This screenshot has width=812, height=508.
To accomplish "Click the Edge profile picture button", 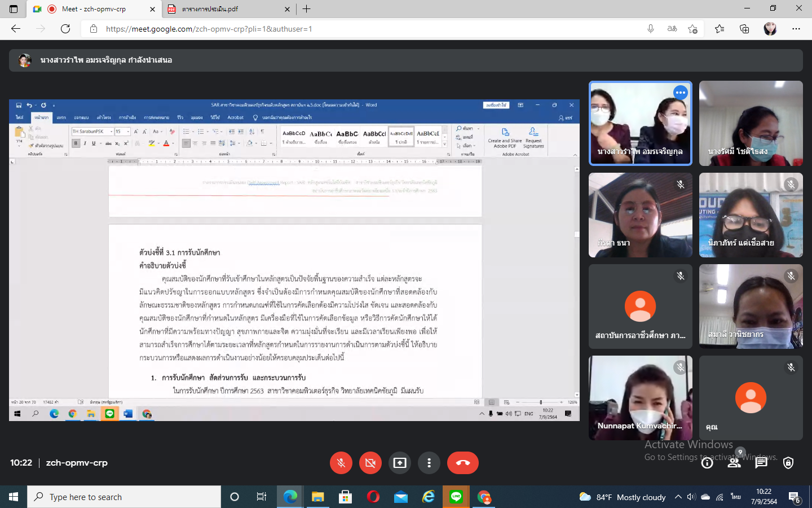I will pyautogui.click(x=770, y=29).
